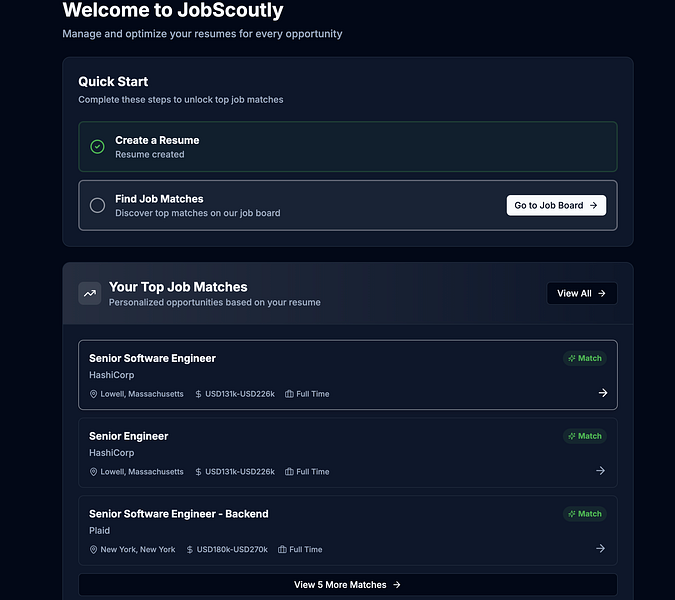Open the Senior Software Engineer HashiCorp card arrow

pyautogui.click(x=603, y=393)
